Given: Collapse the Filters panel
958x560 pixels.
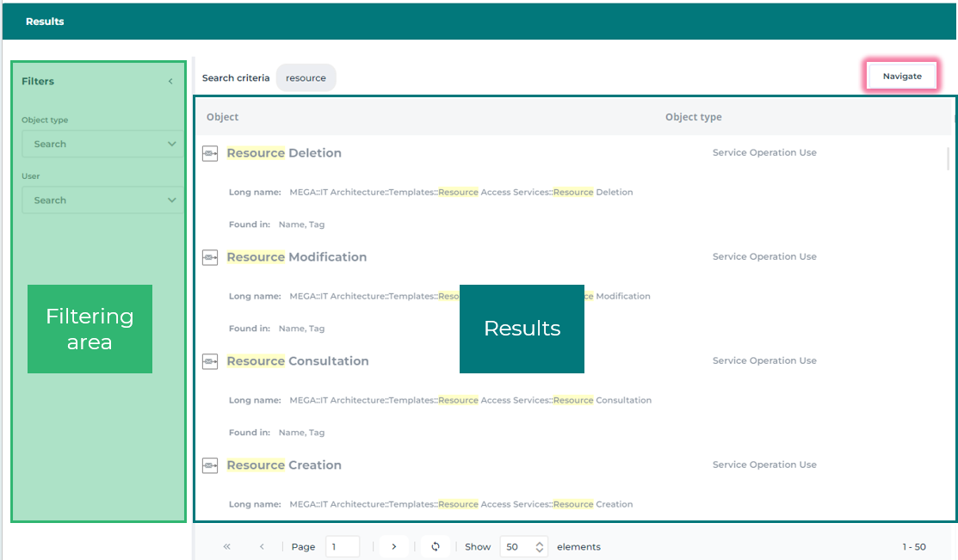Looking at the screenshot, I should 170,82.
